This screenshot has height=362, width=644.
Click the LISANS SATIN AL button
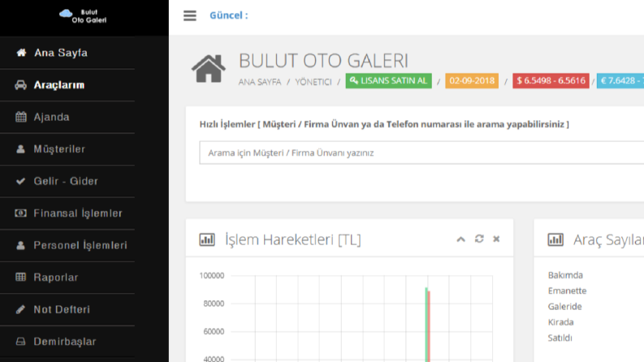[388, 81]
